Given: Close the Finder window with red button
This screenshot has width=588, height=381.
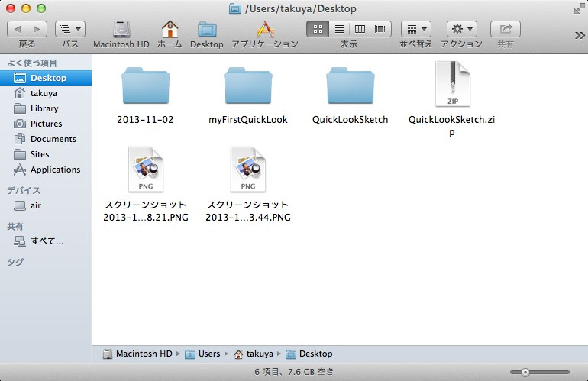Looking at the screenshot, I should (x=11, y=8).
